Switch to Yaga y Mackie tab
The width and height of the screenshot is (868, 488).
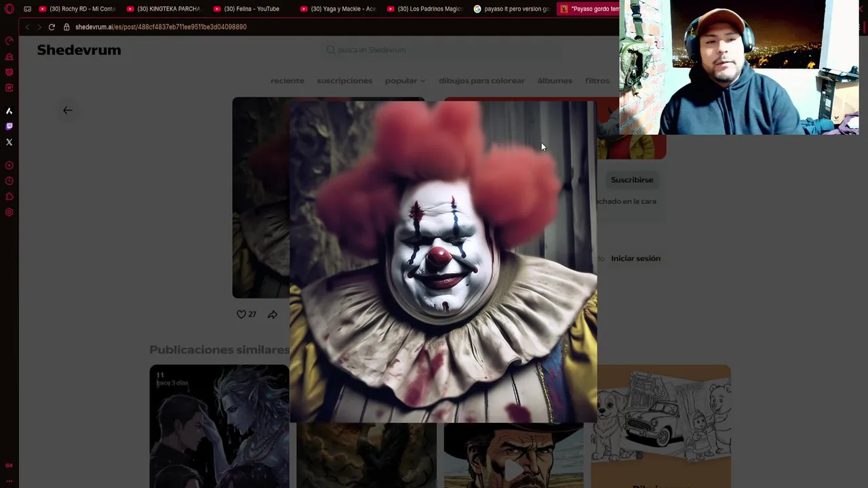(338, 9)
